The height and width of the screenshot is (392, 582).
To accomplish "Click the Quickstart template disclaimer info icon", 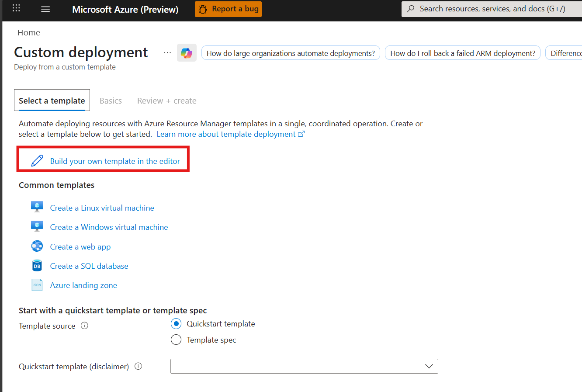I will [x=138, y=366].
